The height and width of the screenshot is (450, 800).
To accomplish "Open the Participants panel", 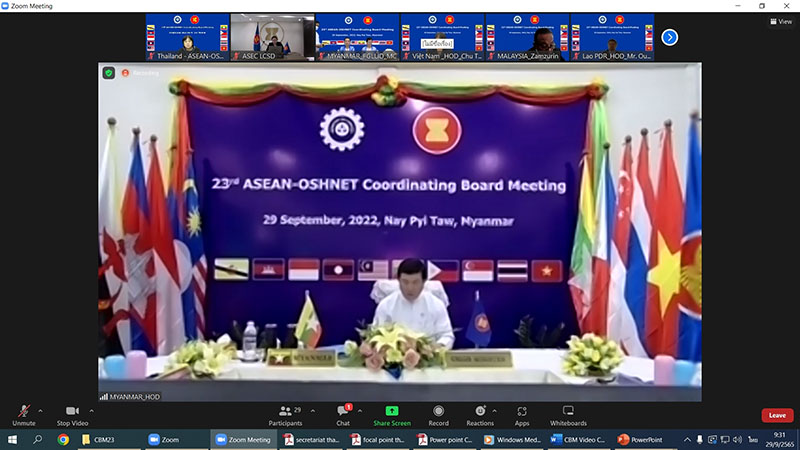I will coord(285,415).
